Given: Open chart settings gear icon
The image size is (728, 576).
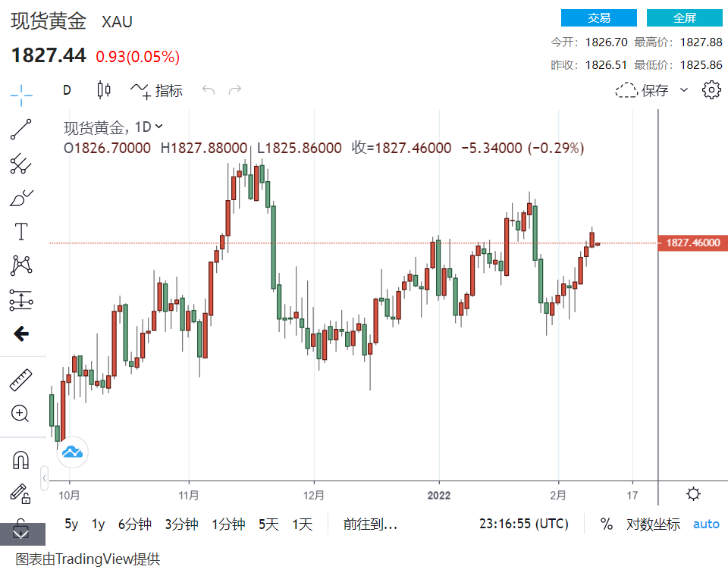Looking at the screenshot, I should pos(711,90).
